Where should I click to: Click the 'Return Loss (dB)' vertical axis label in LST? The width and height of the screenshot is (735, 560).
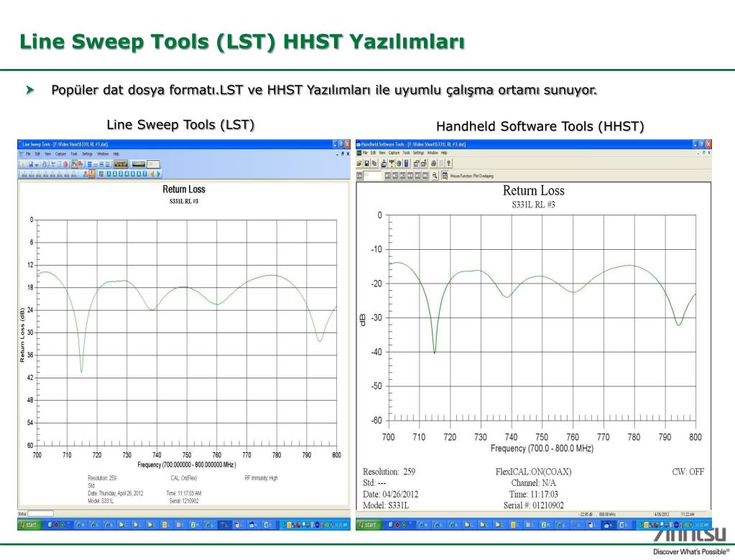coord(22,335)
